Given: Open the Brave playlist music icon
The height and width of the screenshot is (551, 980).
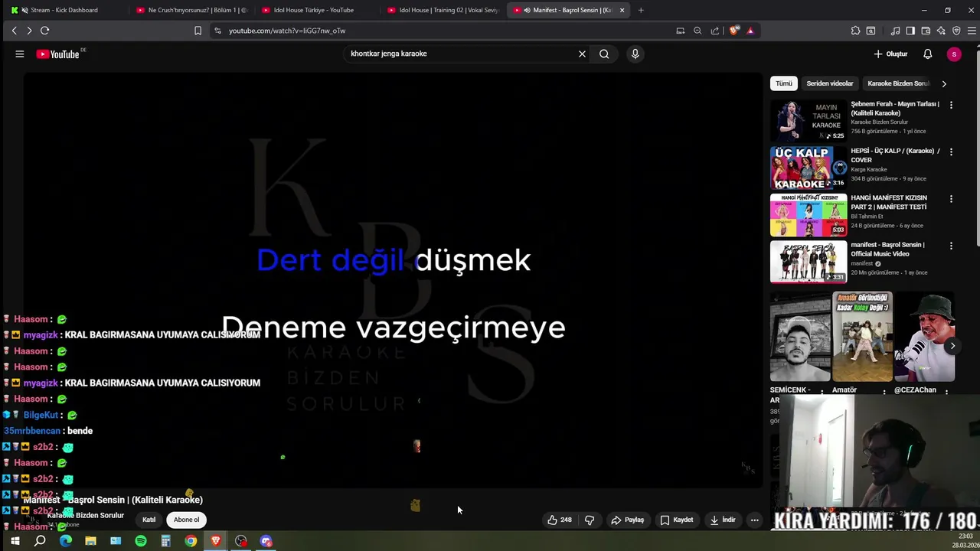Looking at the screenshot, I should (x=895, y=31).
